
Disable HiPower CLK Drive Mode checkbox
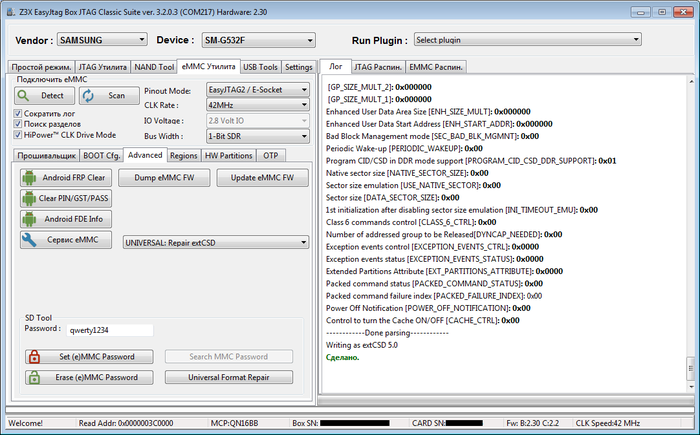19,134
